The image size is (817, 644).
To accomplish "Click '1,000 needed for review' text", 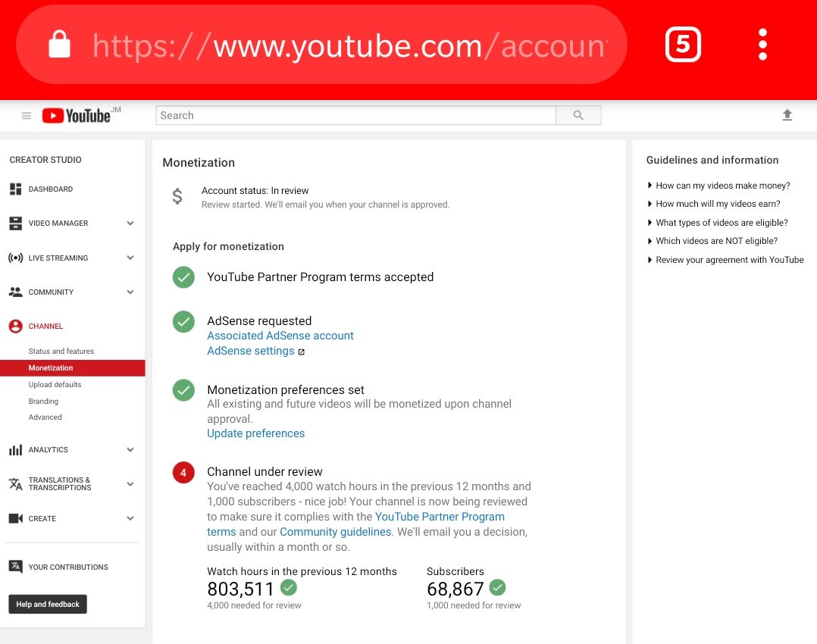I will click(474, 605).
